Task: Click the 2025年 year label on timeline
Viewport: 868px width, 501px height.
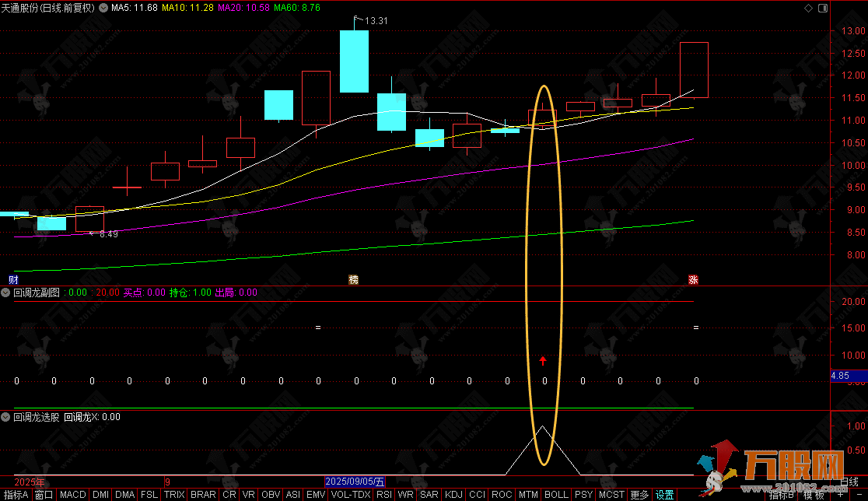Action: click(x=30, y=482)
